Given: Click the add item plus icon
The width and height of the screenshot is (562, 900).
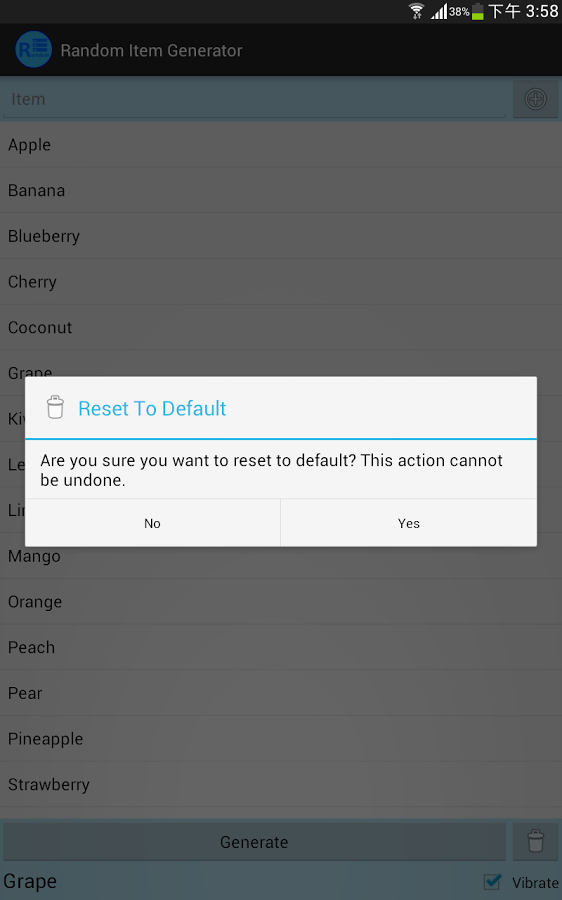Looking at the screenshot, I should pyautogui.click(x=536, y=99).
